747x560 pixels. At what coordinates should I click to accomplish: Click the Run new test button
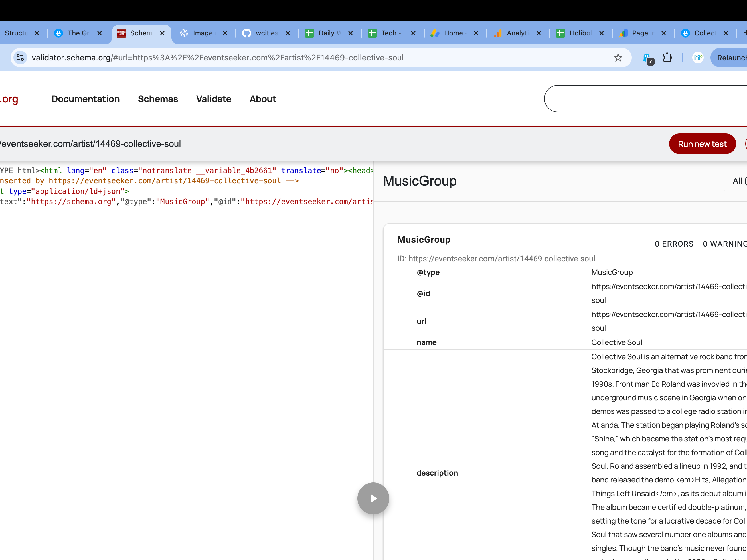702,144
